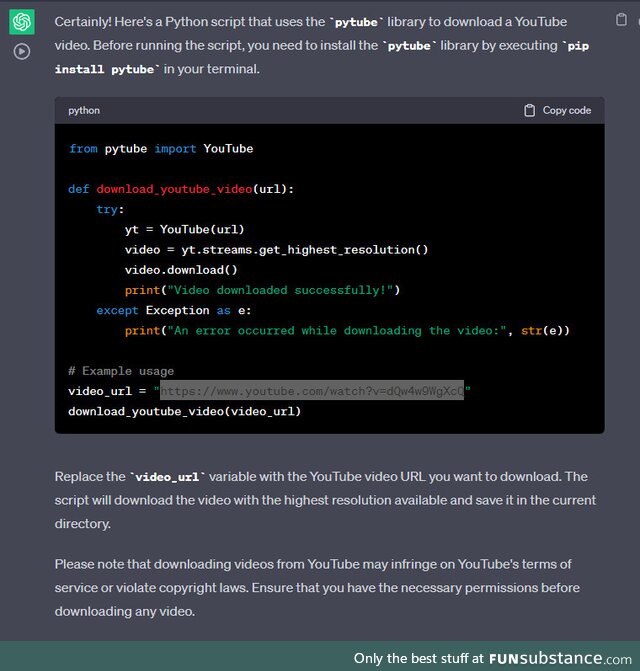Click the 'video.download()' code line

tap(181, 270)
